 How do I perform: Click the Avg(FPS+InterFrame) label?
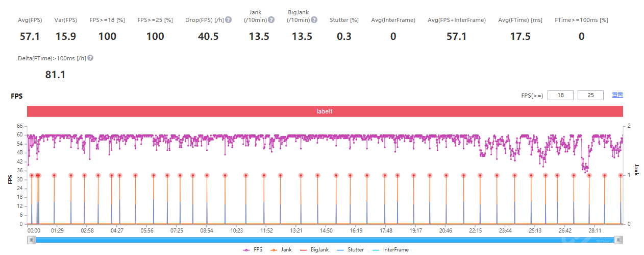(457, 20)
